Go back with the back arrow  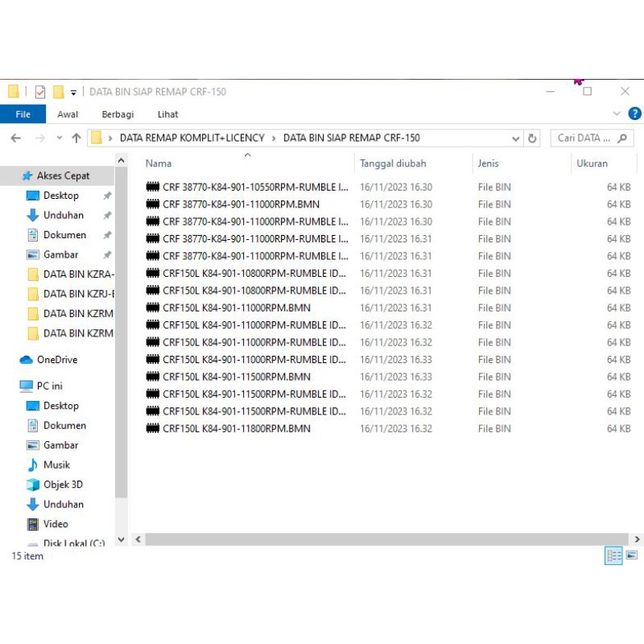[16, 138]
